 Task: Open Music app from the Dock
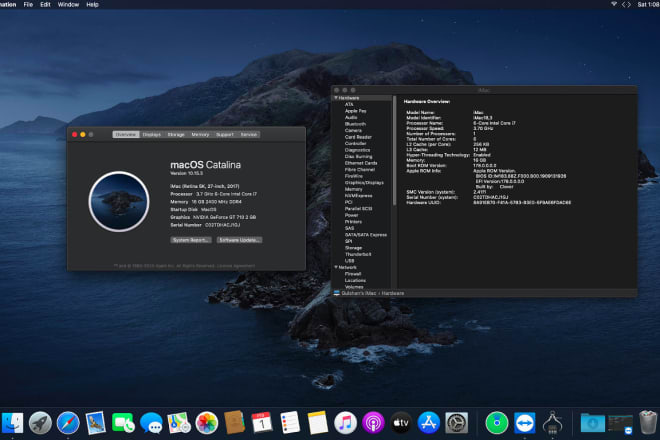(x=345, y=423)
